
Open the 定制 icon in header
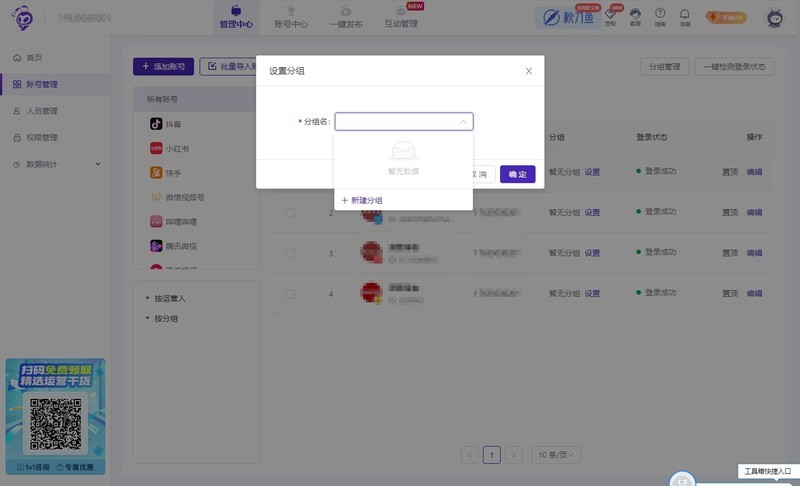(610, 17)
